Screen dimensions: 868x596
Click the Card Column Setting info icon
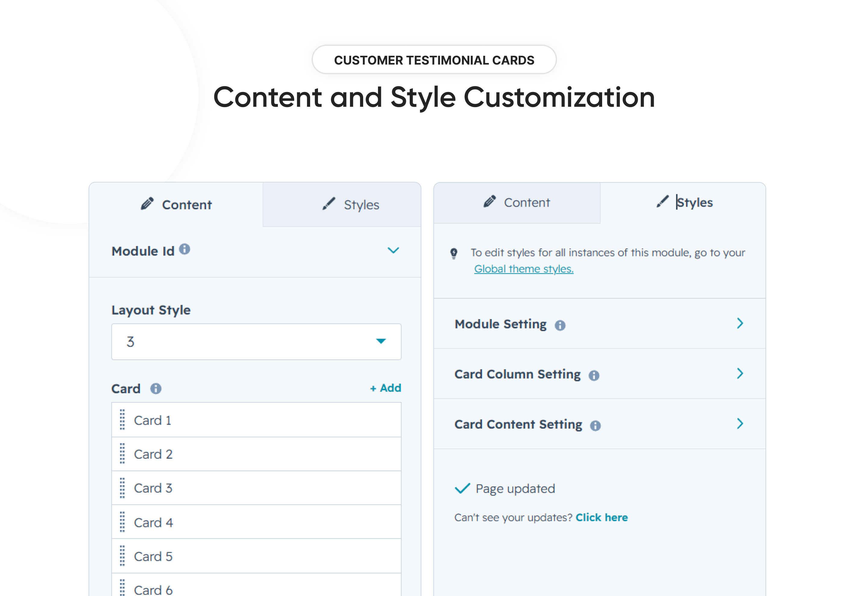tap(594, 376)
